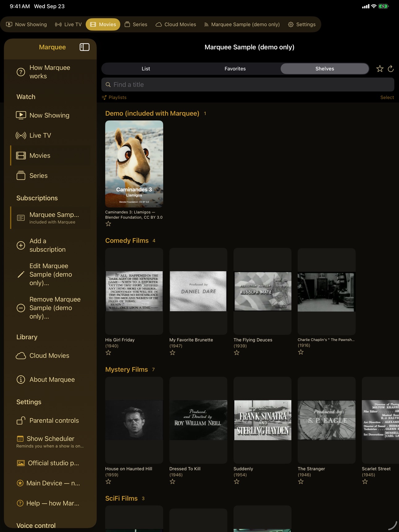
Task: Click the Select button
Action: click(x=387, y=97)
